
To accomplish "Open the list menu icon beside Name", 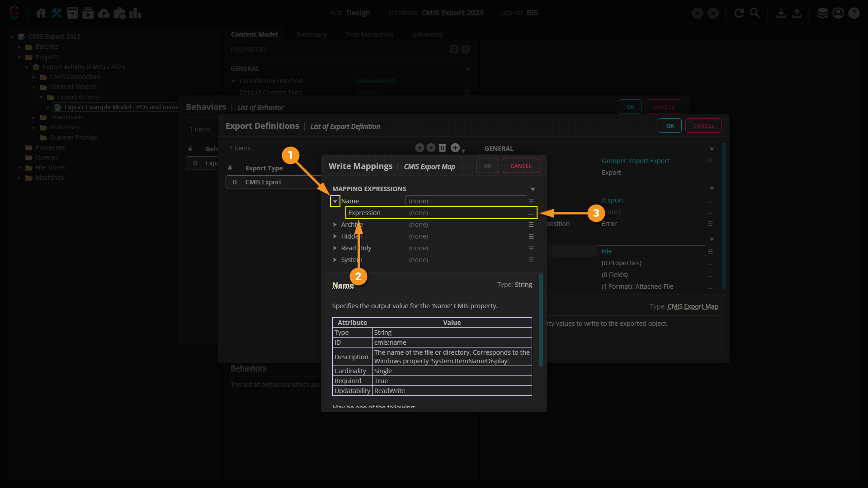I will (531, 201).
